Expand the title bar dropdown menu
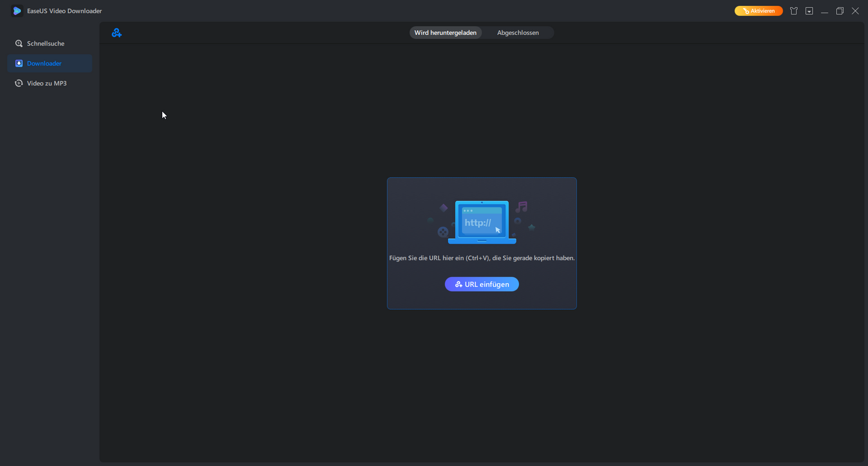The image size is (868, 466). click(809, 11)
